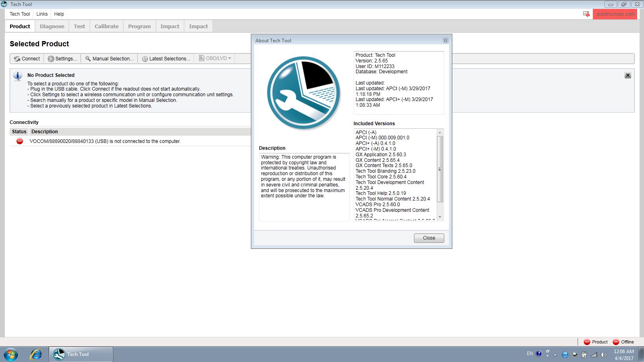
Task: Click the EN language indicator in tray
Action: (530, 354)
